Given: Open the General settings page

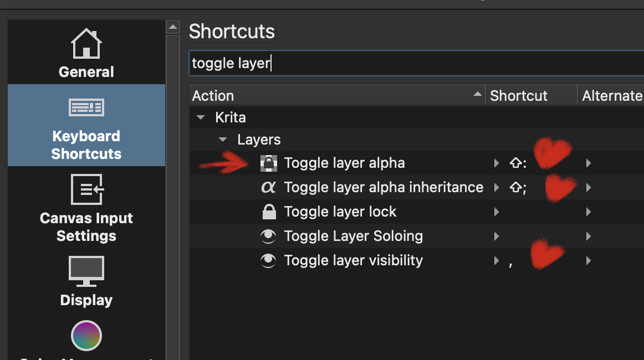Looking at the screenshot, I should (x=86, y=54).
